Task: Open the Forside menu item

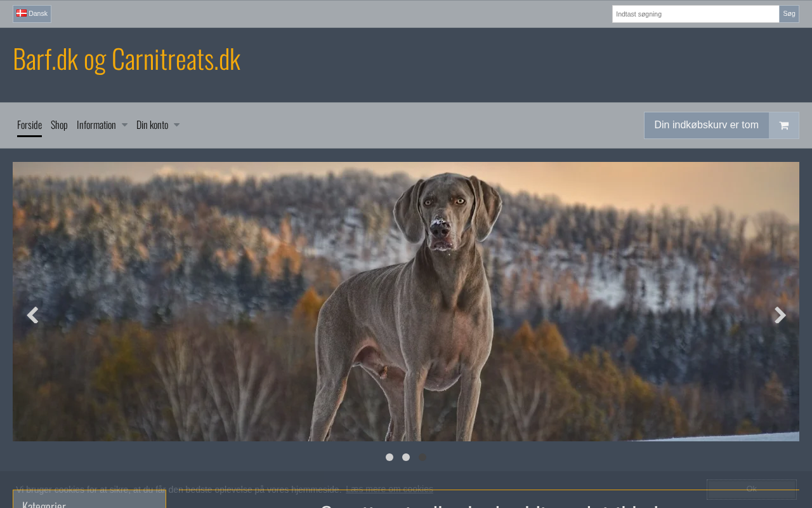Action: (x=29, y=125)
